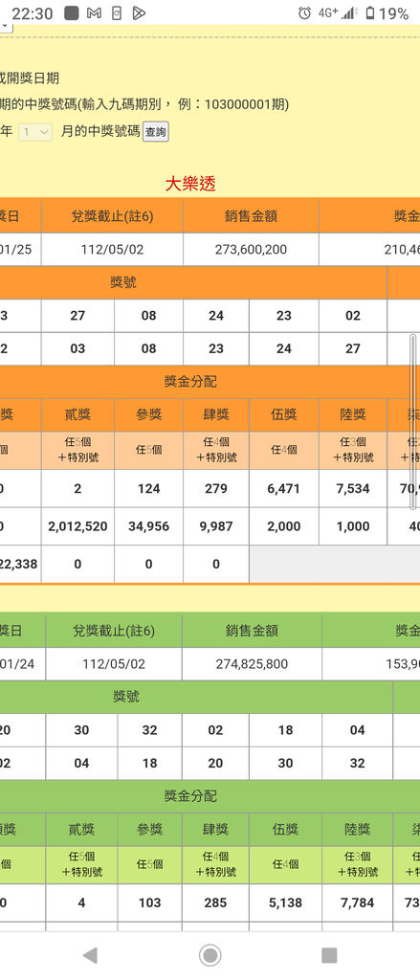Select prize amount 1,000
420x980 pixels.
pyautogui.click(x=353, y=526)
